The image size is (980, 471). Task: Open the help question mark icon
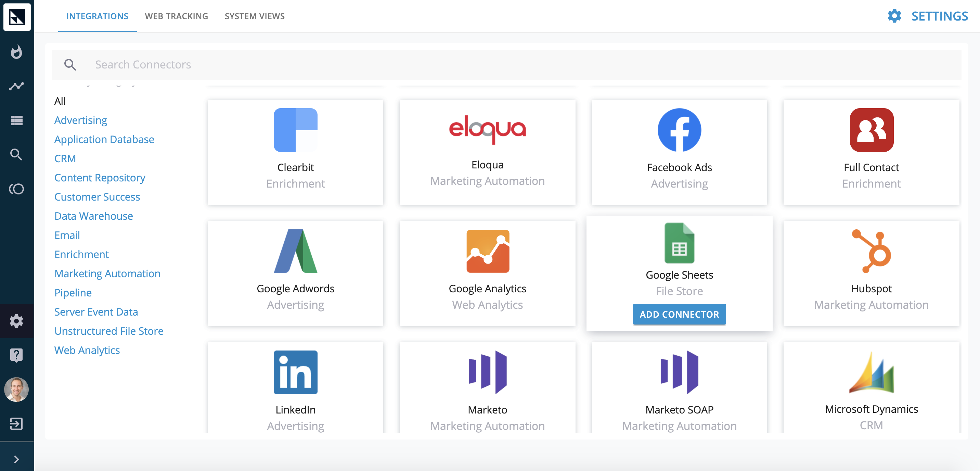(x=16, y=355)
